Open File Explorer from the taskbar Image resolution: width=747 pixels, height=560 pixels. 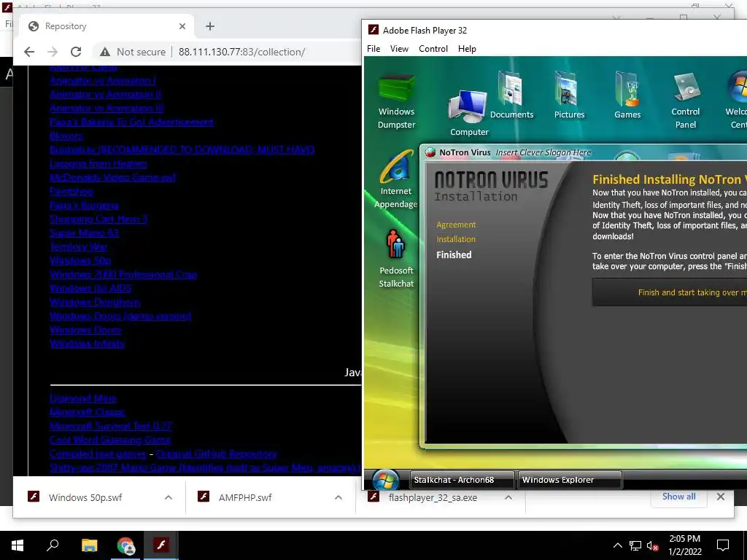(x=89, y=545)
